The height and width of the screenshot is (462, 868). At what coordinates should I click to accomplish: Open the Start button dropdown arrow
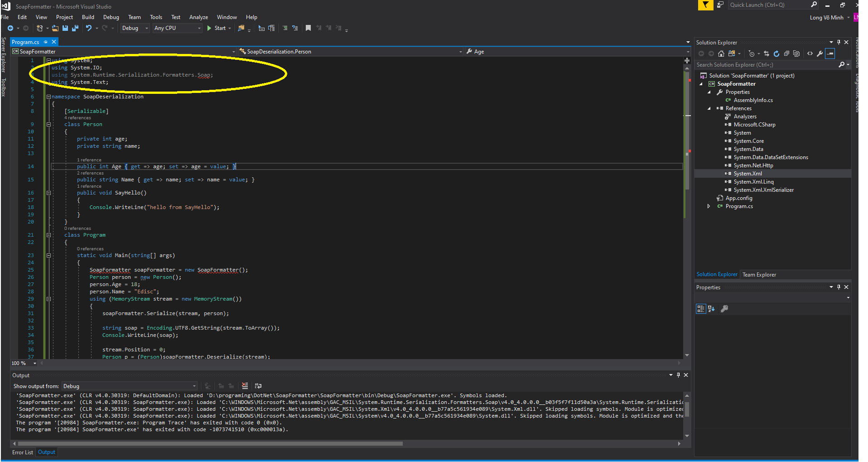230,28
